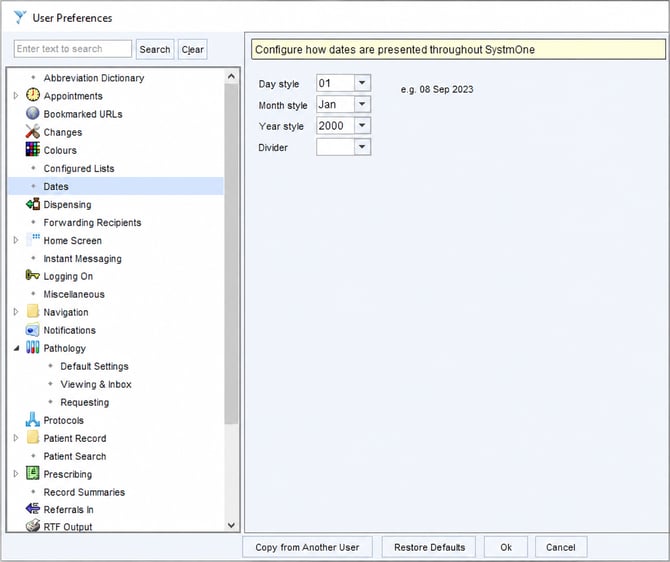Screen dimensions: 670x562
Task: Open the Day style dropdown
Action: pos(362,83)
